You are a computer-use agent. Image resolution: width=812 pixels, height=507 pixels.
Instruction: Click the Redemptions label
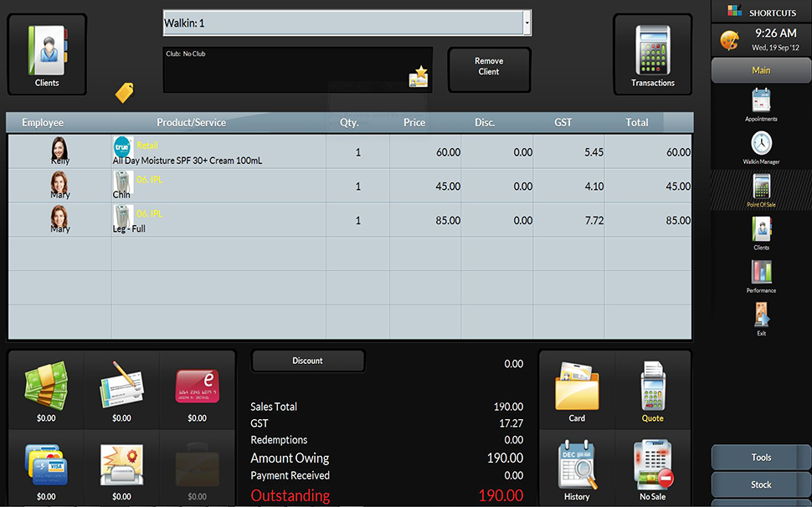click(279, 440)
